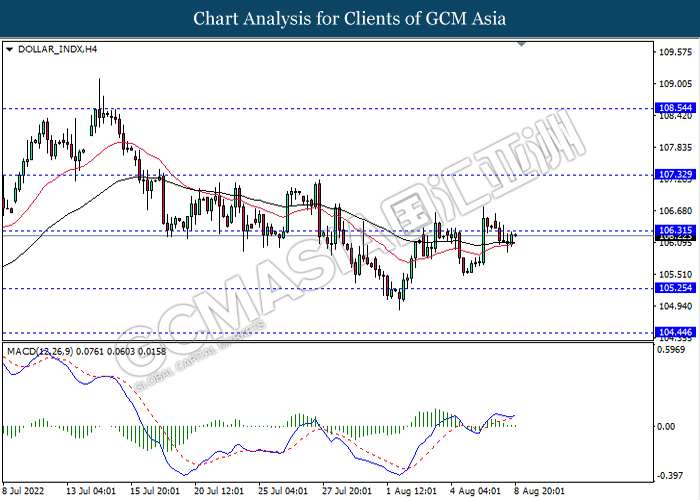
Task: Click the 107.835 price axis value
Action: [x=675, y=147]
